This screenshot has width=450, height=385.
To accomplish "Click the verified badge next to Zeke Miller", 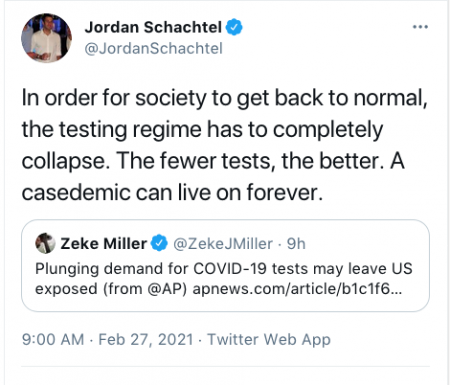I will (159, 243).
